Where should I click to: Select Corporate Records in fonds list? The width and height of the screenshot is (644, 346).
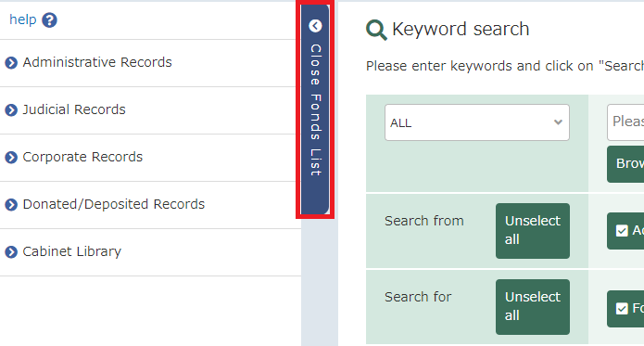pos(82,157)
